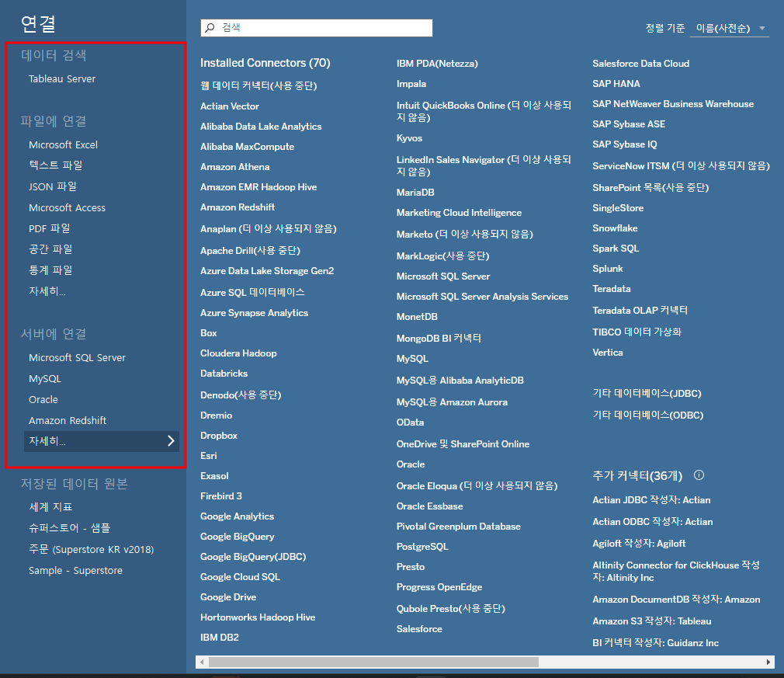The height and width of the screenshot is (678, 784).
Task: Select Teradata connector
Action: [611, 289]
